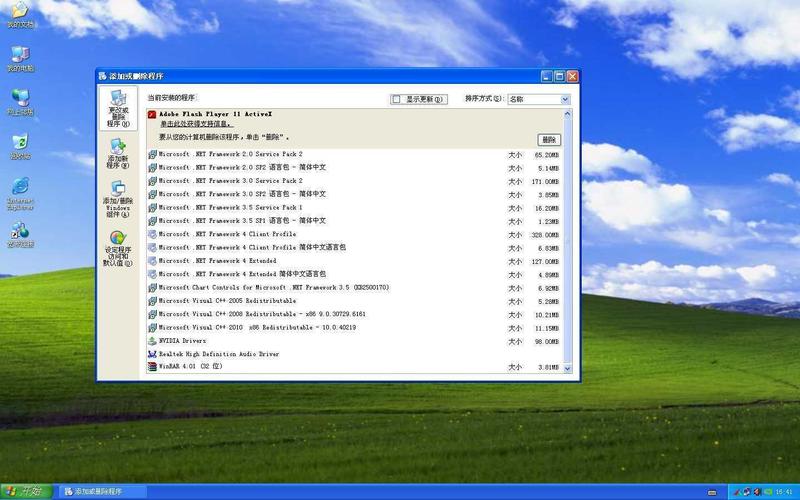800x500 pixels.
Task: Select Adobe Flash Player 11 ActiveX title
Action: (215, 114)
